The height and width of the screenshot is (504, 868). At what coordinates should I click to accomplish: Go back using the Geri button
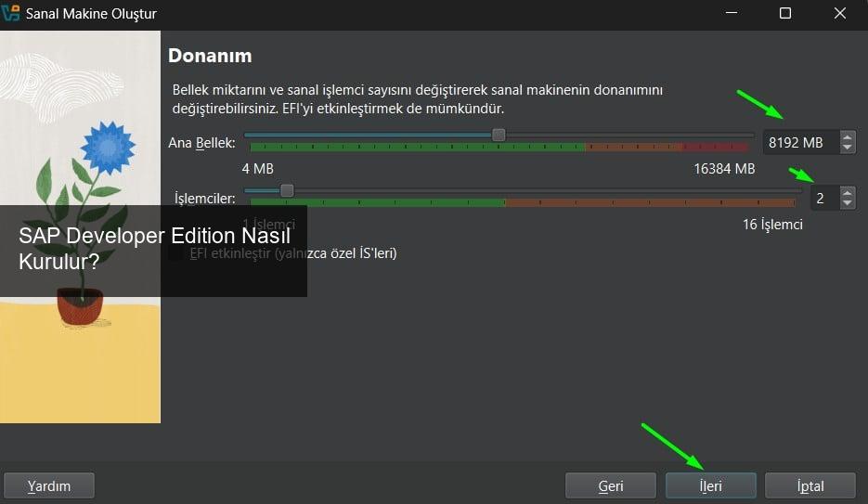coord(610,485)
